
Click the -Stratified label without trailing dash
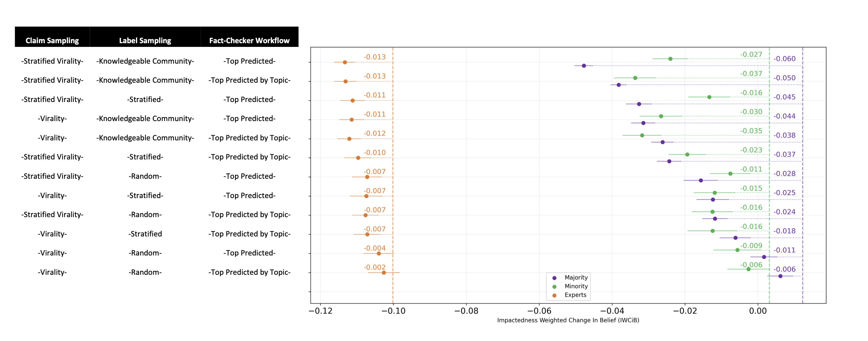click(x=145, y=234)
